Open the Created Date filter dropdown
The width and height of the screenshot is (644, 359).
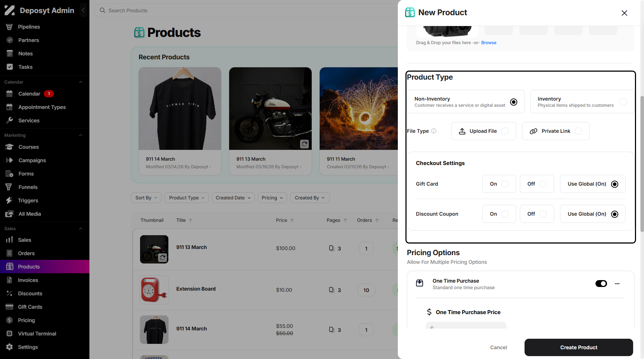click(x=233, y=198)
